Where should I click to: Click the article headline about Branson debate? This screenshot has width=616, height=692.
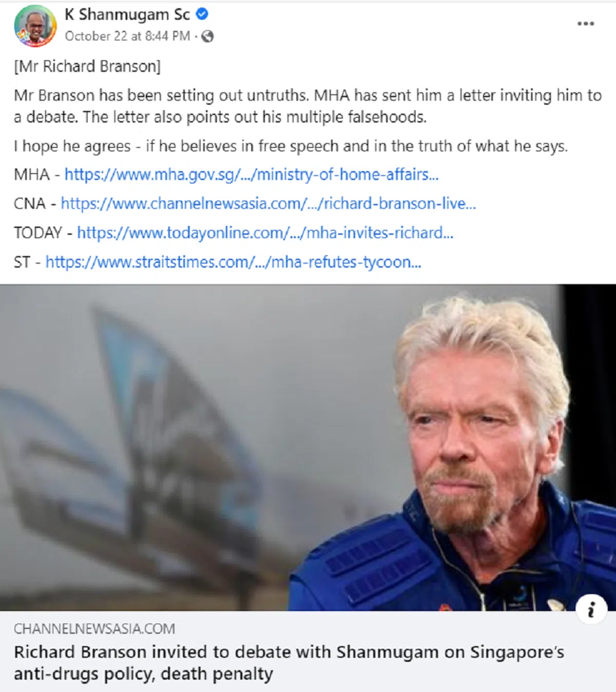289,663
